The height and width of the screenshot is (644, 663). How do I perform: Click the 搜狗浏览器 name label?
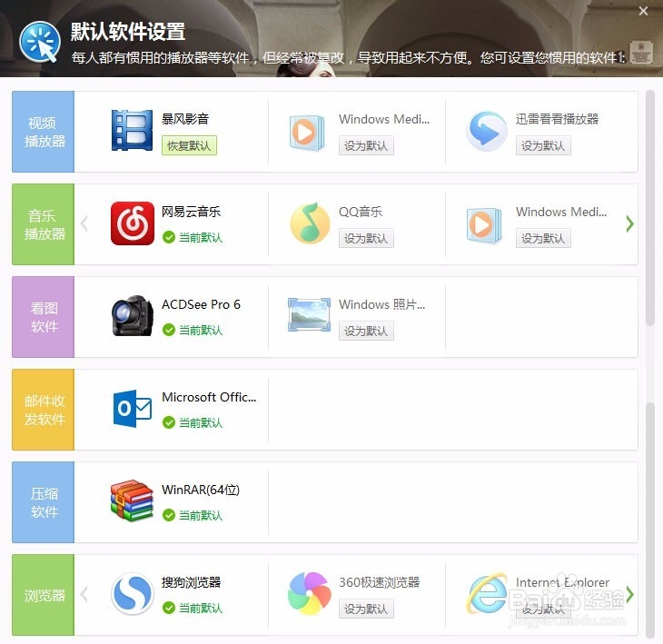(x=191, y=582)
